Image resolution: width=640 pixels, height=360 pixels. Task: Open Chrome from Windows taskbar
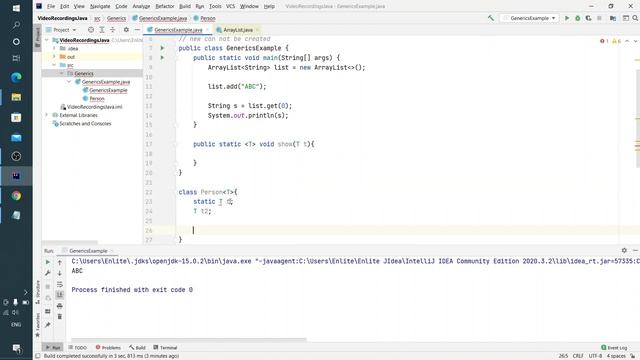(x=16, y=196)
